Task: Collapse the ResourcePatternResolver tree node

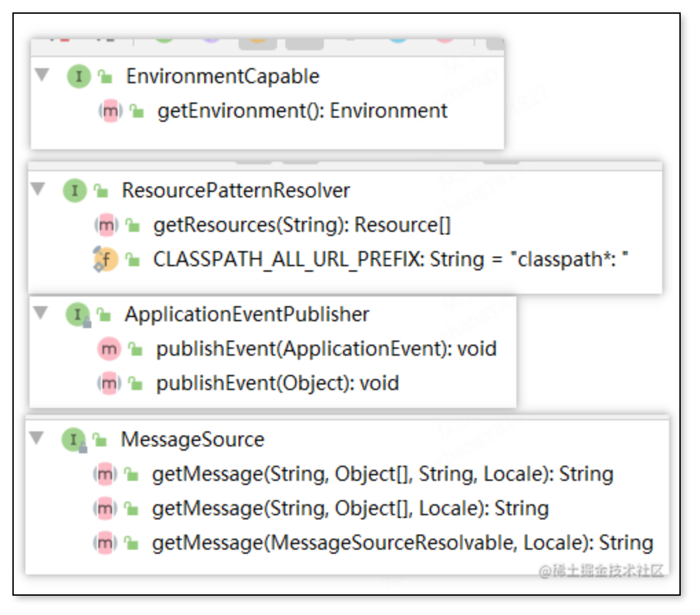Action: pyautogui.click(x=38, y=189)
